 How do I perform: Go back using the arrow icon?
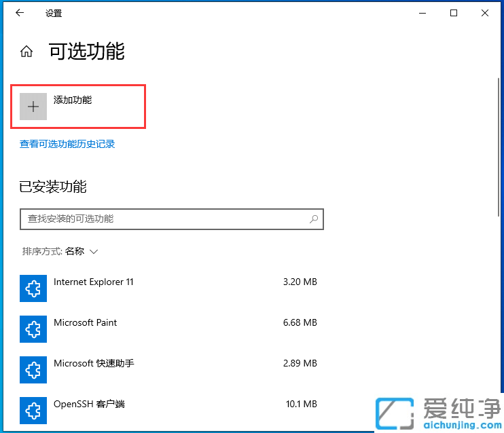coord(20,12)
